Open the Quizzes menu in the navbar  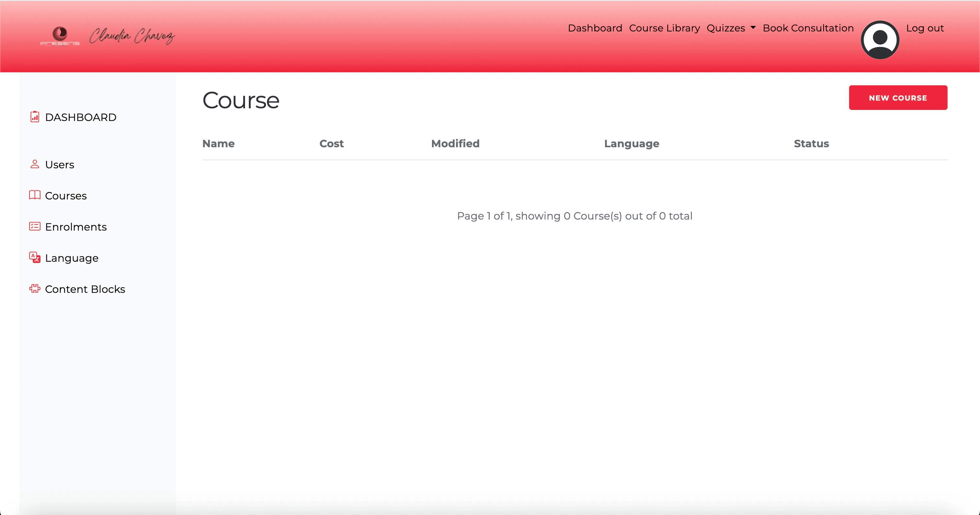[726, 28]
